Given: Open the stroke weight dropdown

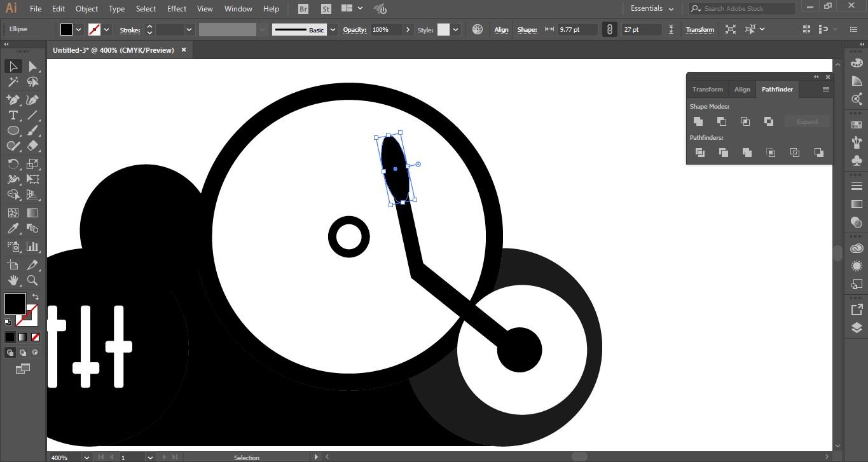Looking at the screenshot, I should (189, 30).
